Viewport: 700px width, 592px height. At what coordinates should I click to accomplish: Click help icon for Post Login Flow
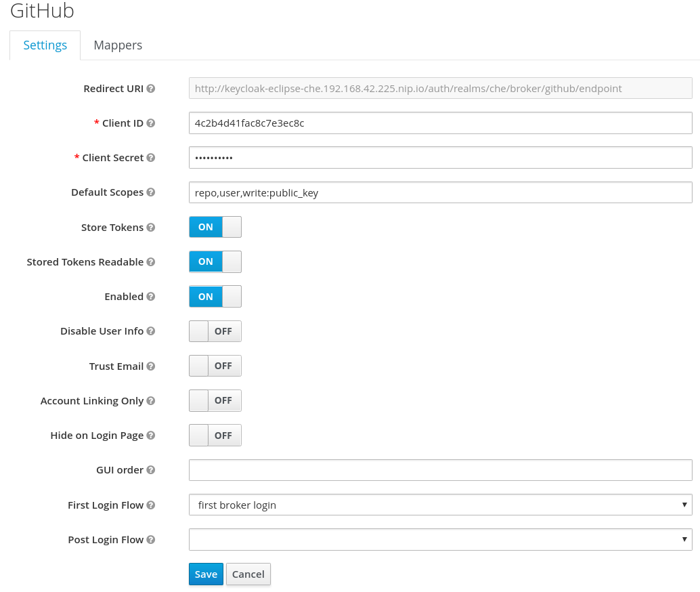(151, 540)
